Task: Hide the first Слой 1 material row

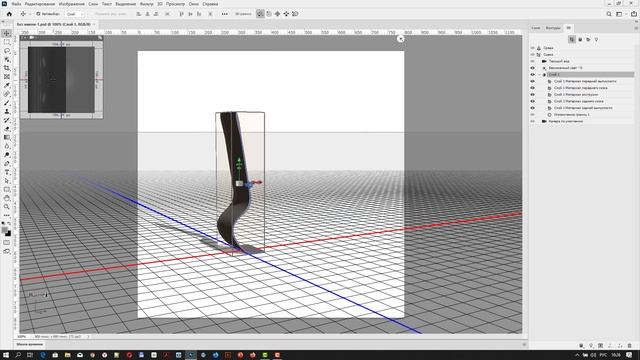Action: pyautogui.click(x=532, y=81)
